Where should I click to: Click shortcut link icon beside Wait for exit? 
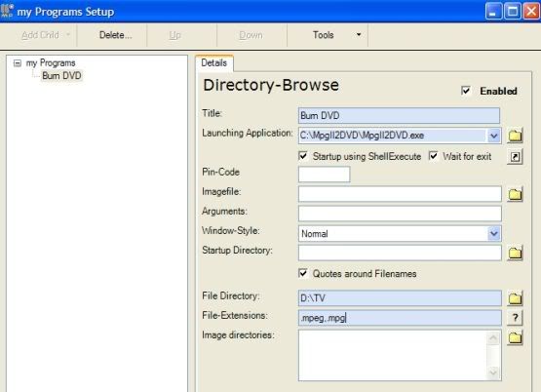(515, 157)
